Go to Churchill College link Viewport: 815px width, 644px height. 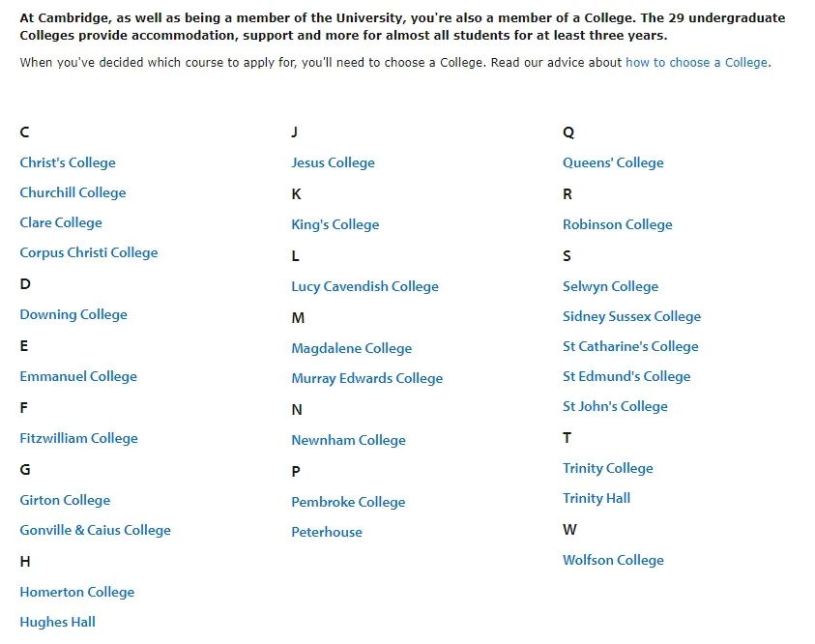[x=73, y=192]
